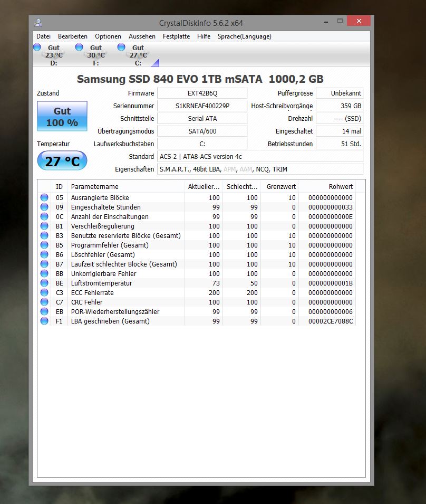Click the ID column header
This screenshot has height=504, width=426.
[60, 186]
